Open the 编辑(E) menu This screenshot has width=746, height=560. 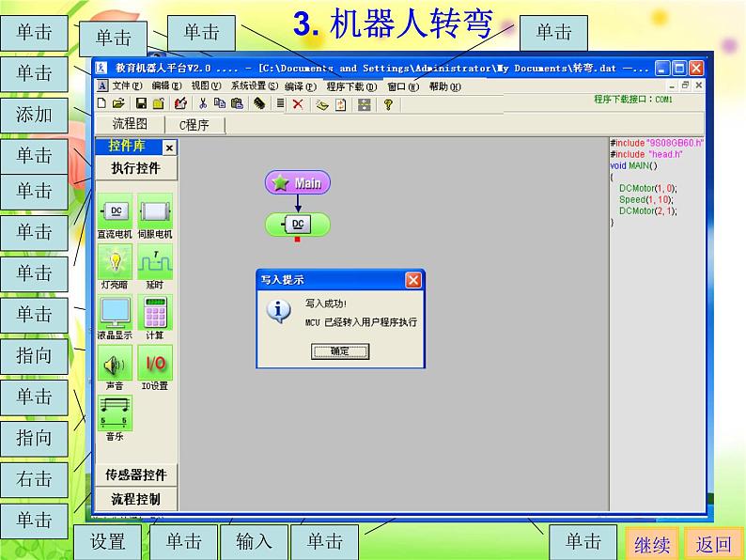(166, 86)
